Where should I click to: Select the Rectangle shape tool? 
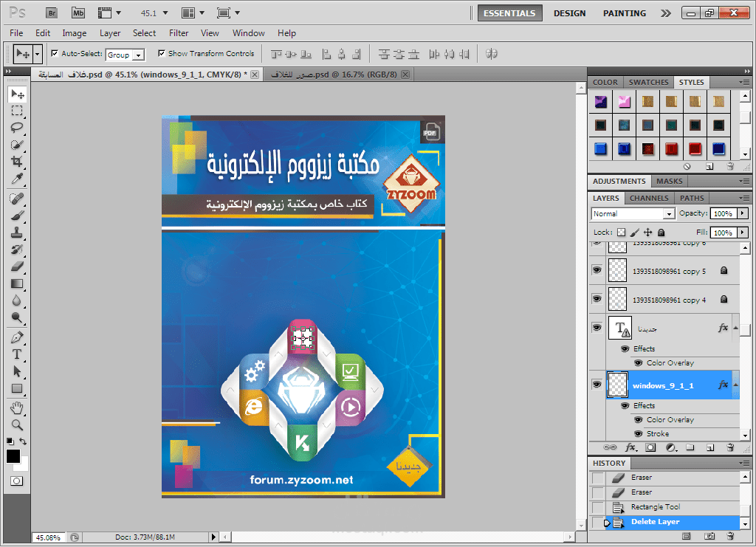coord(17,388)
